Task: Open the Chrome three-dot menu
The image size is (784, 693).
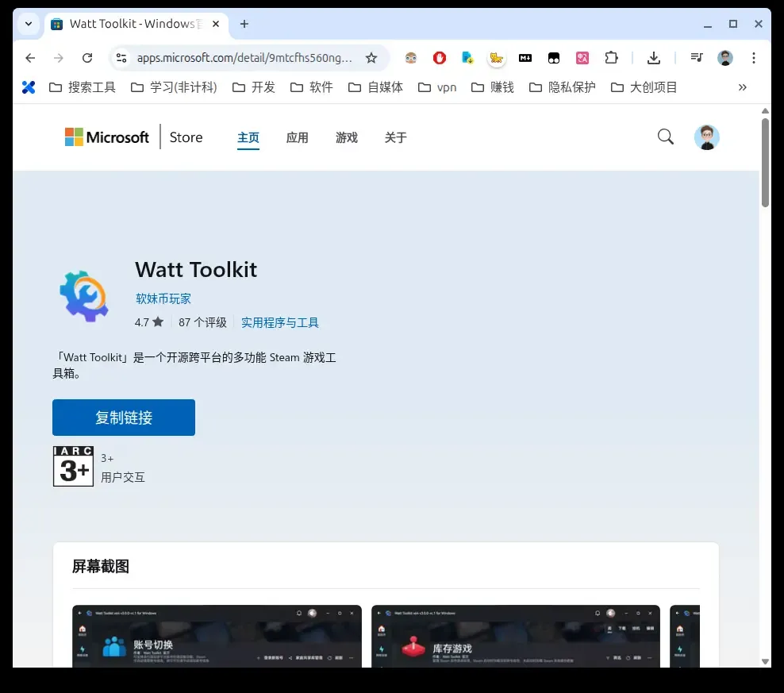Action: (752, 57)
